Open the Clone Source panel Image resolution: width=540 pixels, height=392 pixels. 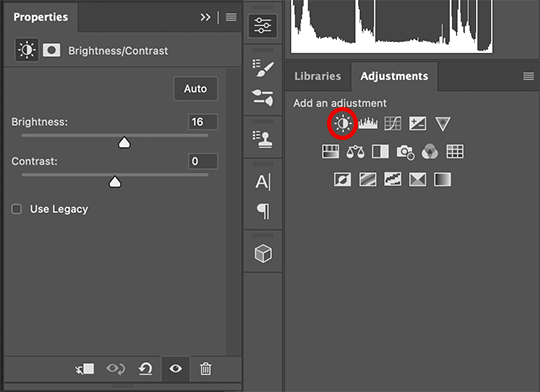point(263,140)
